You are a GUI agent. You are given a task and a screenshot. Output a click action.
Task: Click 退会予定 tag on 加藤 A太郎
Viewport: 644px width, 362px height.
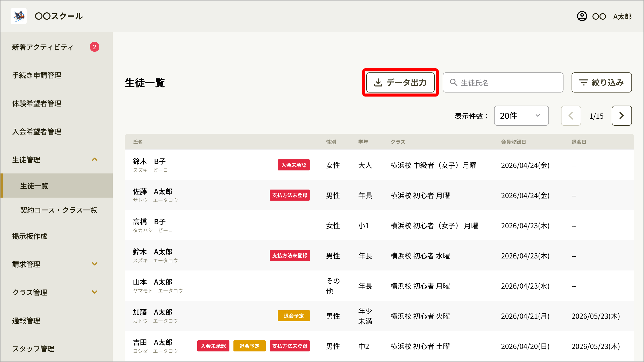(x=294, y=316)
